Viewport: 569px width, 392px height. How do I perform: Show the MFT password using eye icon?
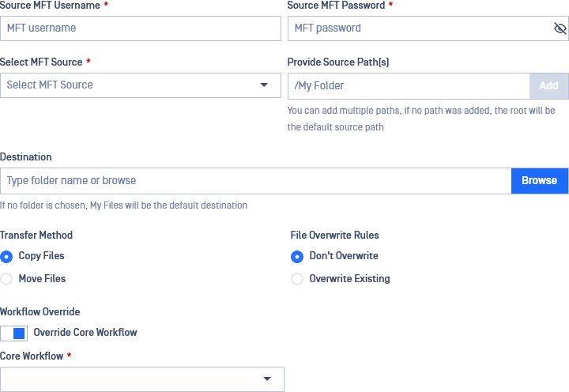click(560, 28)
